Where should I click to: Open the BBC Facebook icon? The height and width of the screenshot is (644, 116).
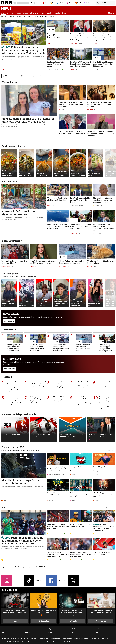coord(51,580)
